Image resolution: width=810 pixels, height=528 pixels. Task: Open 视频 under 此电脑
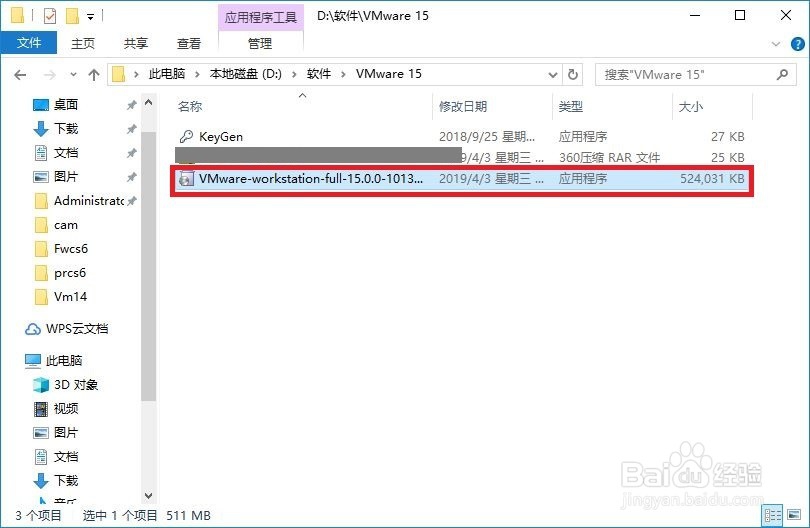66,409
